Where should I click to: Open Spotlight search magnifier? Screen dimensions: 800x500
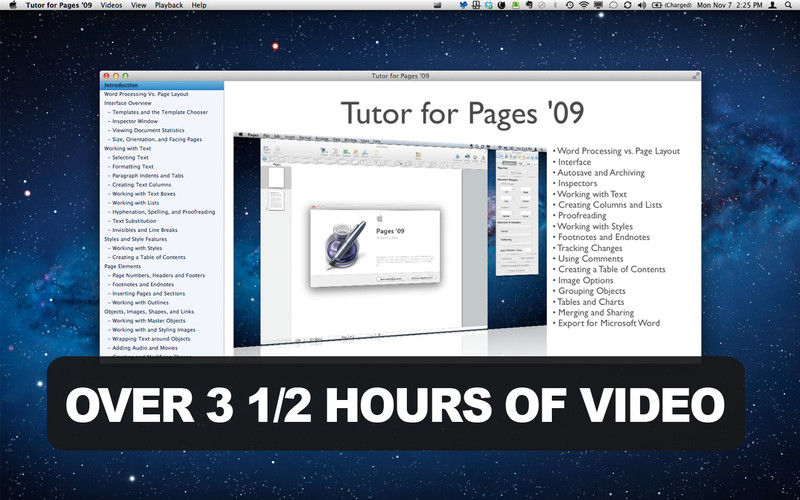coord(788,5)
